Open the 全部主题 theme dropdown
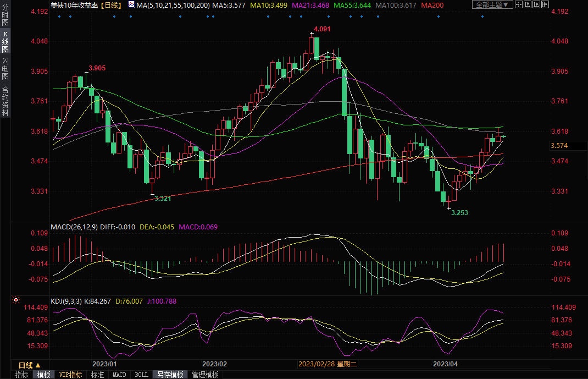The width and height of the screenshot is (588, 379). pyautogui.click(x=492, y=4)
